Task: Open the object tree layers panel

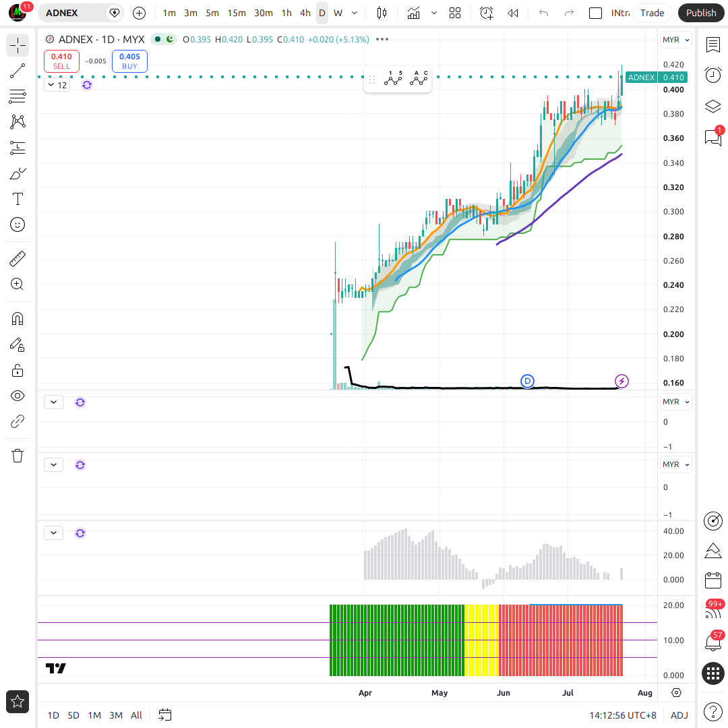Action: point(712,106)
